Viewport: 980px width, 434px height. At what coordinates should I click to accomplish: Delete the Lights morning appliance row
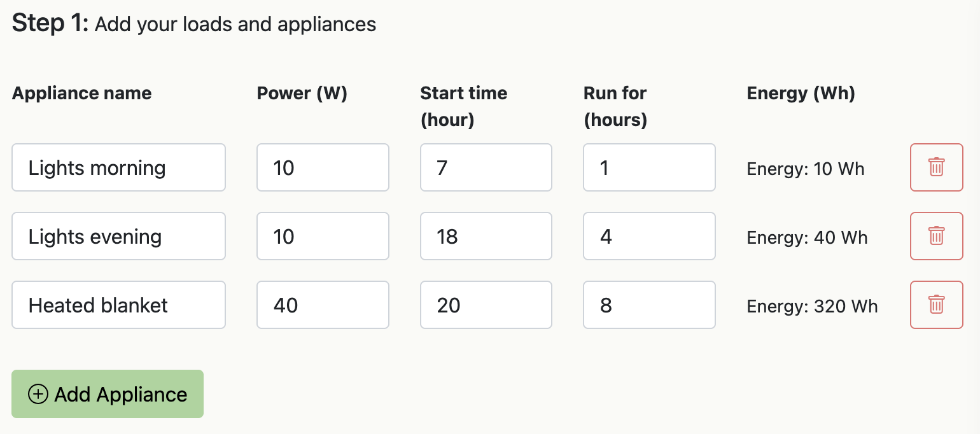(936, 167)
